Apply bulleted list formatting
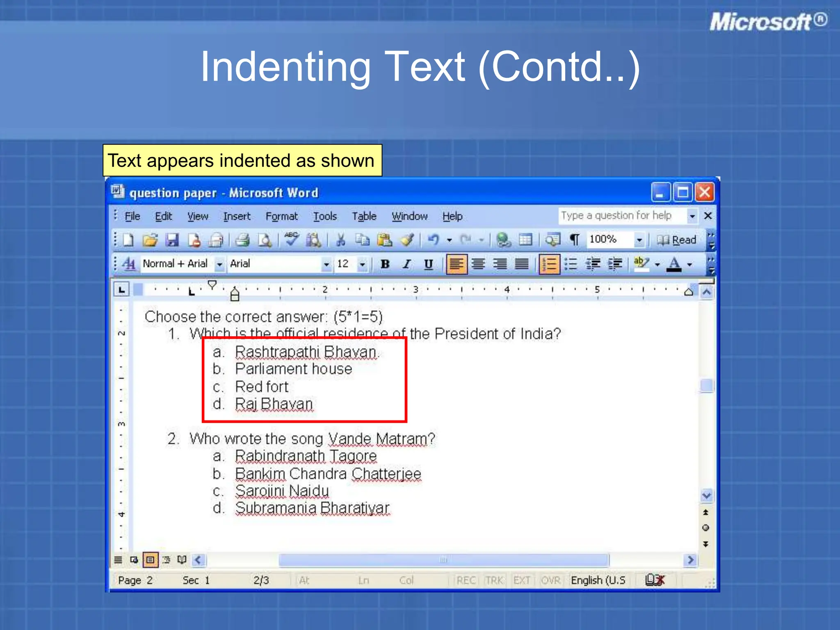Viewport: 840px width, 630px height. [x=571, y=264]
